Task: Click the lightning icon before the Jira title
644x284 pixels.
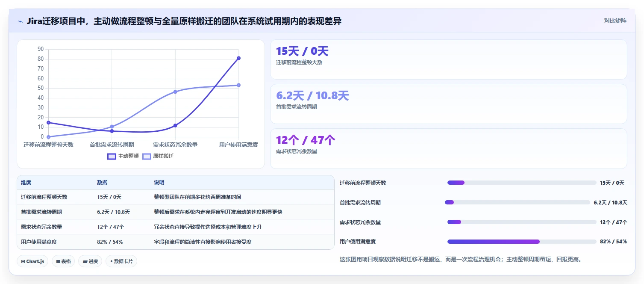Action: point(20,21)
